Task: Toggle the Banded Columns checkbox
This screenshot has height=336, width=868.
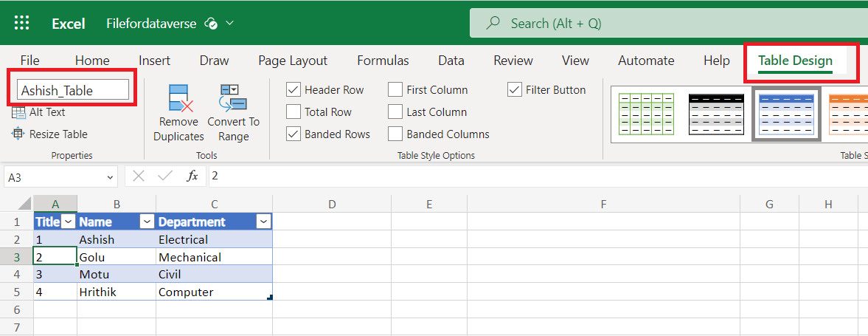Action: [x=395, y=134]
